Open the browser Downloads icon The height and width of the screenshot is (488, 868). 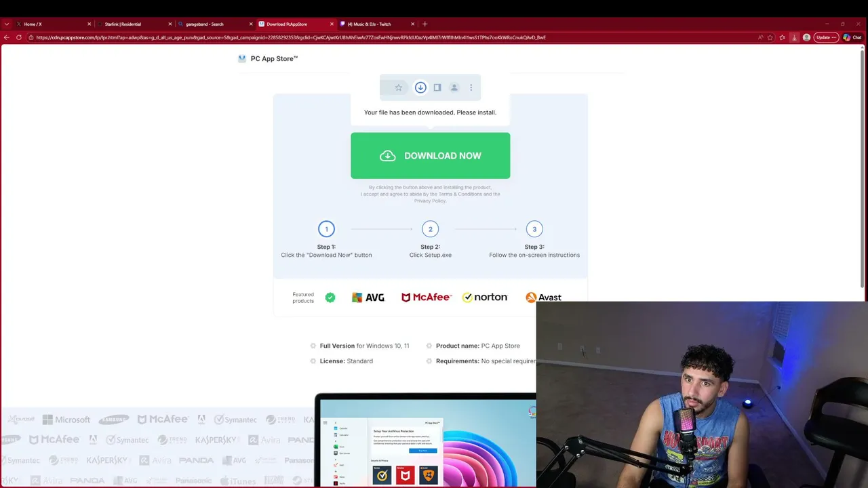(x=794, y=37)
